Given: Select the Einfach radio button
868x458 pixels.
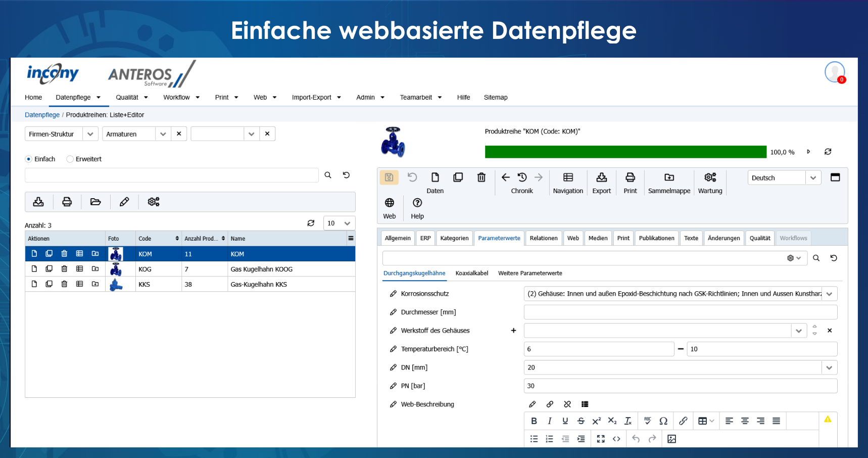Looking at the screenshot, I should (x=29, y=159).
